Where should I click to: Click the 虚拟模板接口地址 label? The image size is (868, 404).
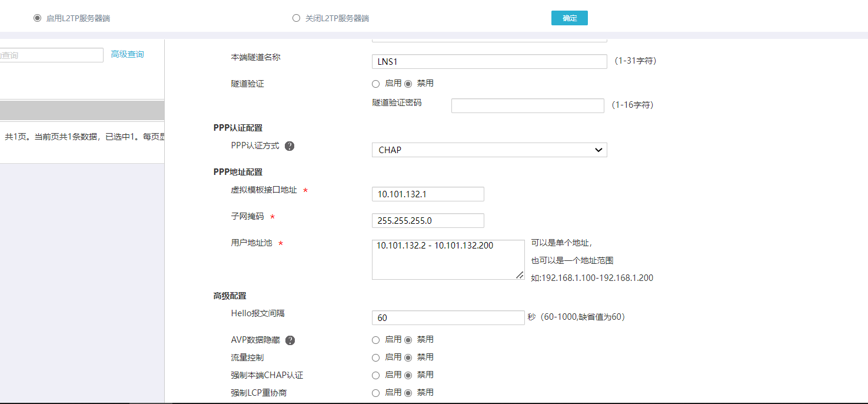(264, 190)
